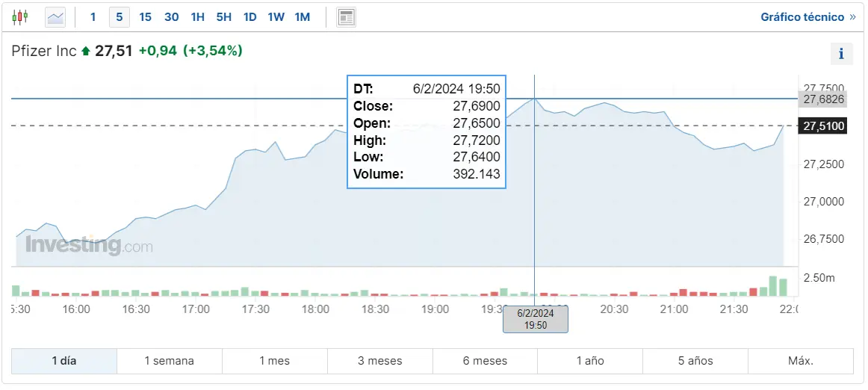This screenshot has width=868, height=390.
Task: Select the area chart type icon
Action: 55,16
